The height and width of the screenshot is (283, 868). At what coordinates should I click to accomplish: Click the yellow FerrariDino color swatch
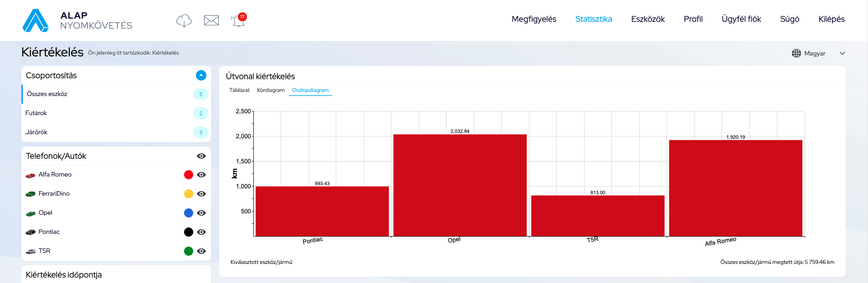pos(188,194)
